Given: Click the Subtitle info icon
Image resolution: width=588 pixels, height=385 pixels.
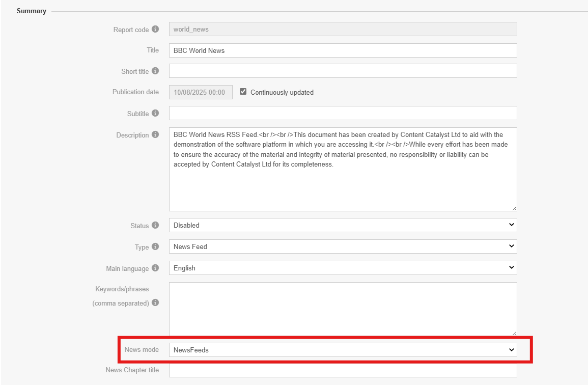Looking at the screenshot, I should (155, 113).
